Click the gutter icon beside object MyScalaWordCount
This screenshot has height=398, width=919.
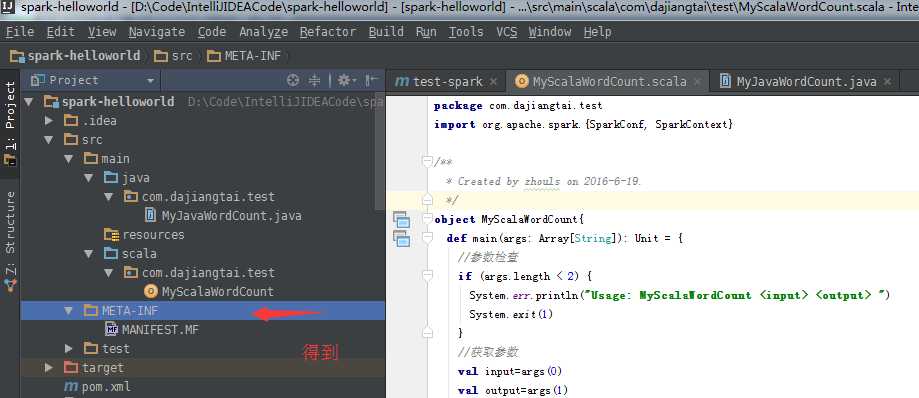click(401, 220)
